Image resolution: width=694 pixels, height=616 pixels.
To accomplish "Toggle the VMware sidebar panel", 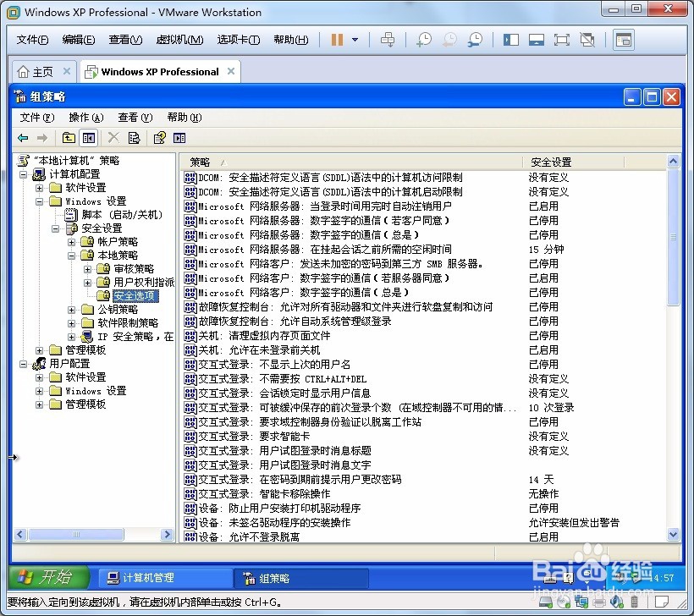I will click(510, 39).
